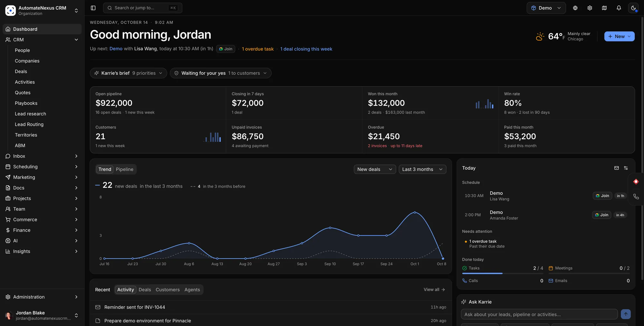644x326 pixels.
Task: Click the Tasks progress bar
Action: pyautogui.click(x=502, y=273)
